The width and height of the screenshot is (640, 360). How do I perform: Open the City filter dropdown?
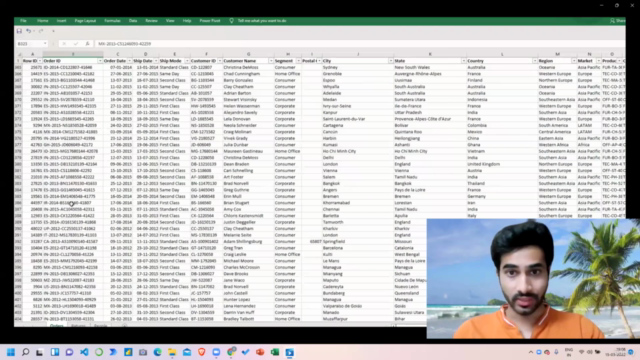[x=391, y=61]
